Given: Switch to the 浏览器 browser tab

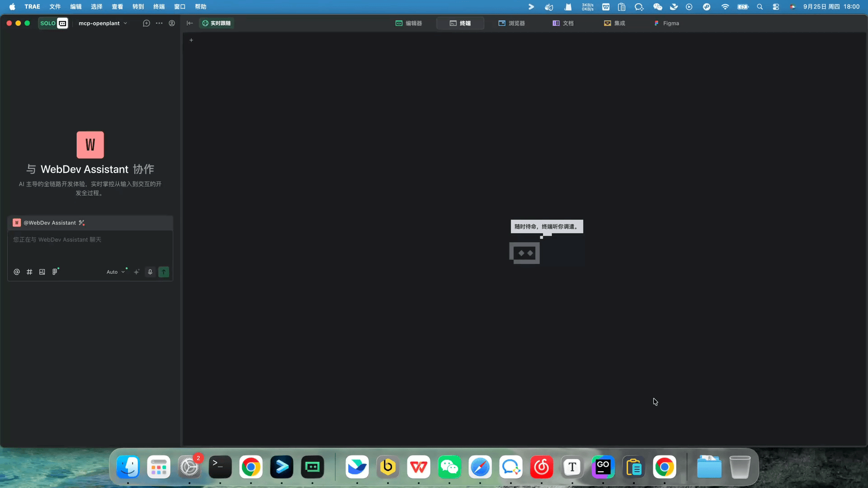Looking at the screenshot, I should pos(512,23).
